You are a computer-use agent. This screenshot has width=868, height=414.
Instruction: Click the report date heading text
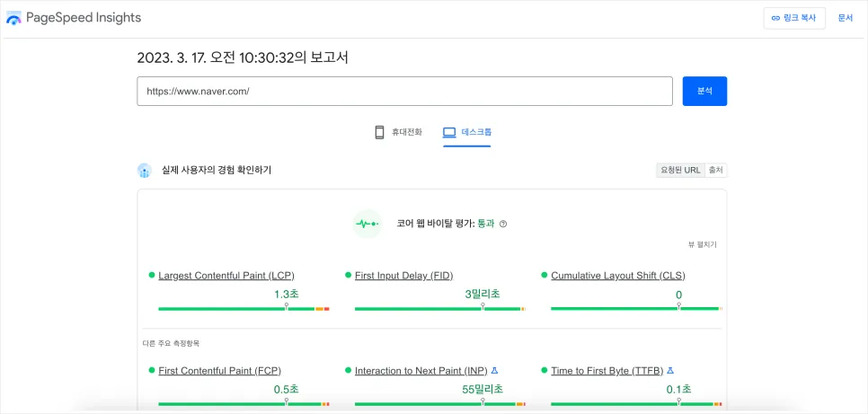(243, 57)
